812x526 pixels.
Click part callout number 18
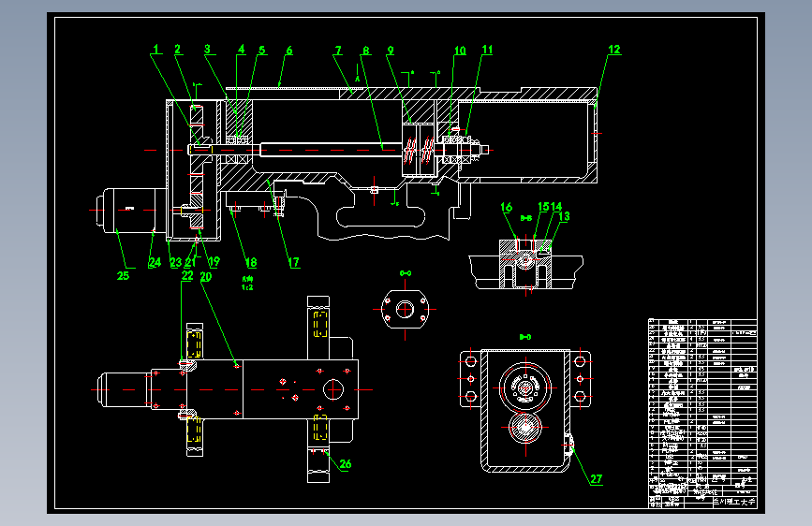(251, 262)
